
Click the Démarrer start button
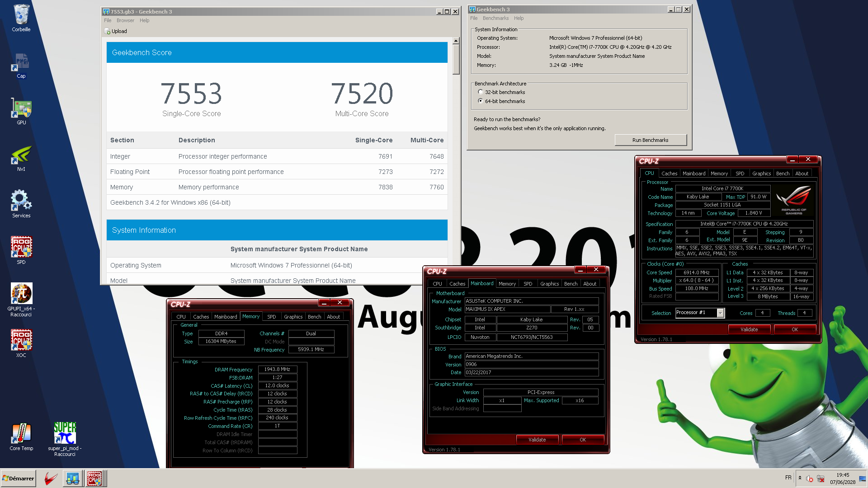tap(18, 479)
